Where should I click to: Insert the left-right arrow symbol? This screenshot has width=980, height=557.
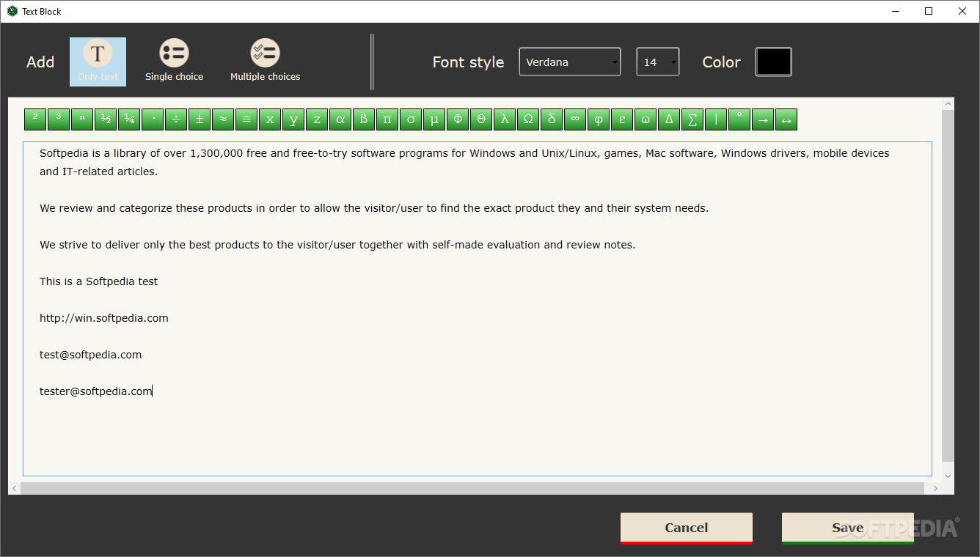coord(786,119)
